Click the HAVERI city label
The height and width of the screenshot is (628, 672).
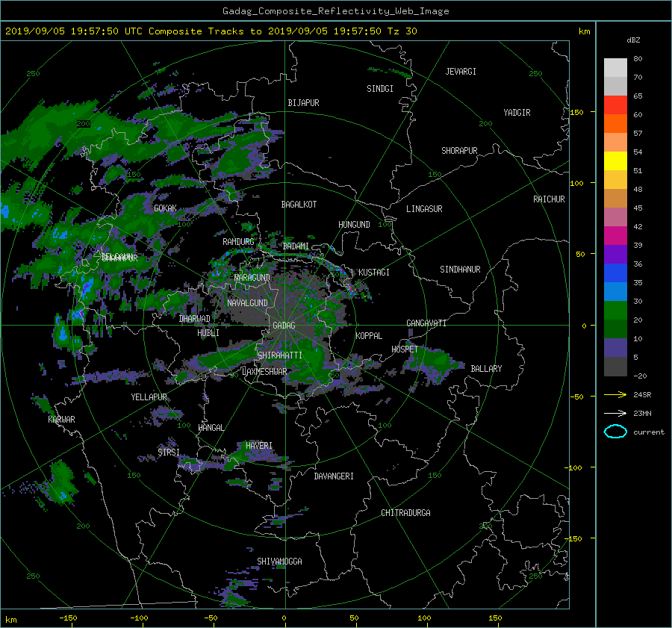259,447
